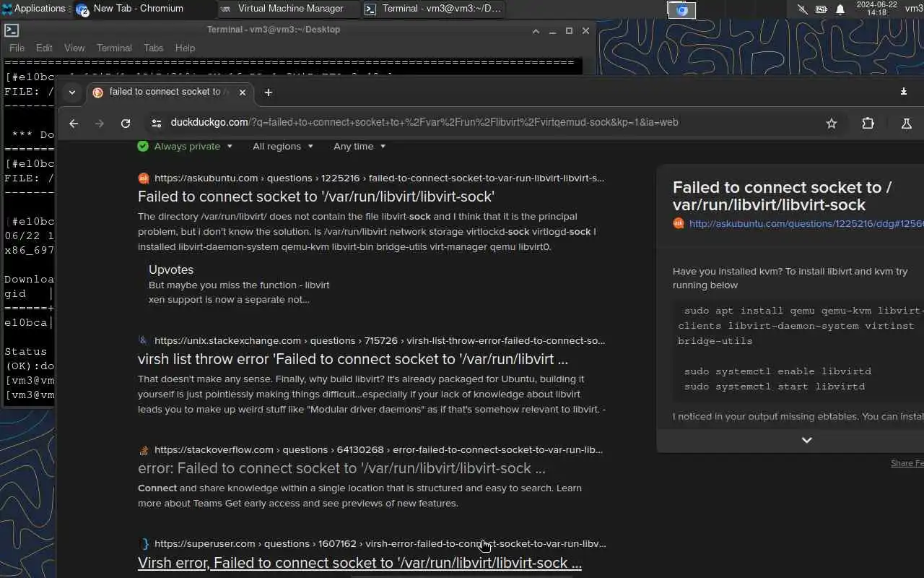Open the Tabs menu in terminal window
This screenshot has height=578, width=924.
153,48
